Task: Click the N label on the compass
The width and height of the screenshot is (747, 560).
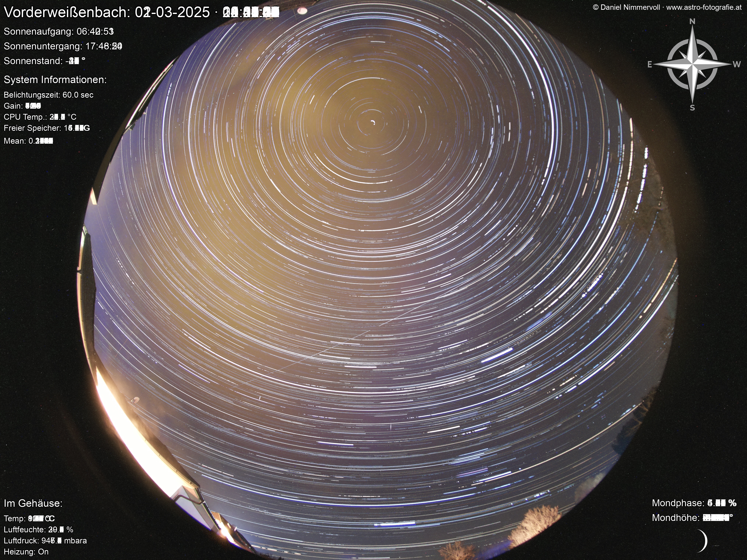Action: (x=692, y=22)
